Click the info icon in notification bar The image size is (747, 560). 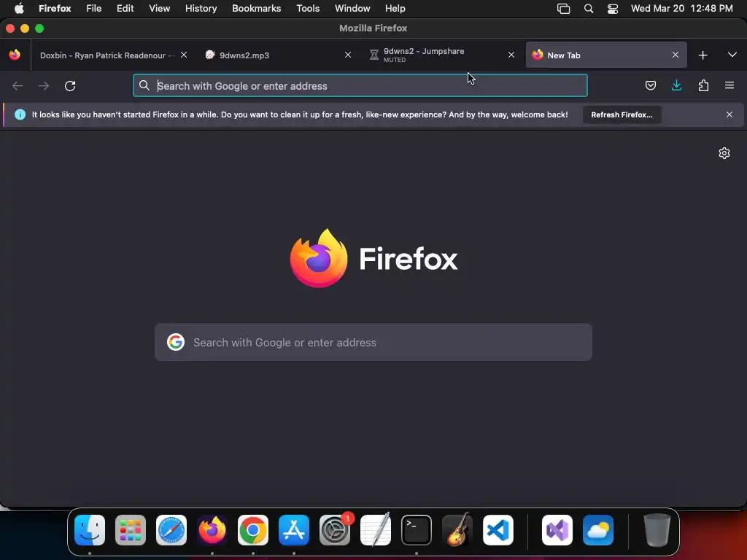[x=20, y=114]
